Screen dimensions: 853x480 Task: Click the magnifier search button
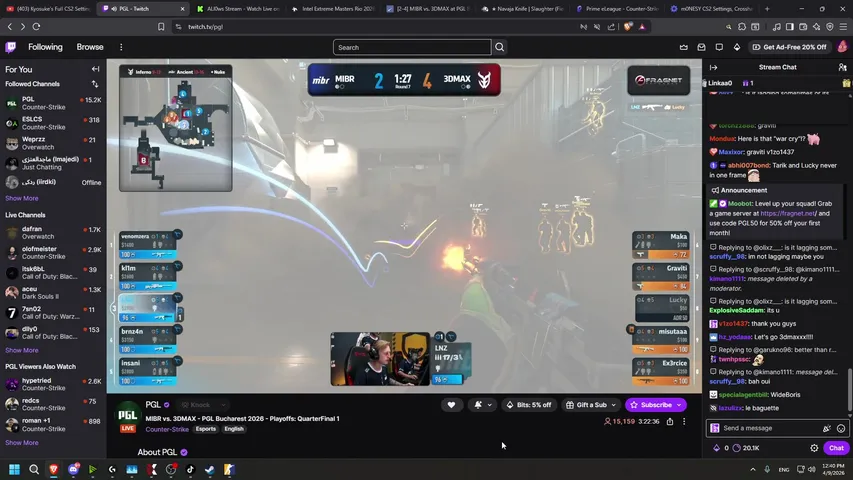click(x=499, y=47)
